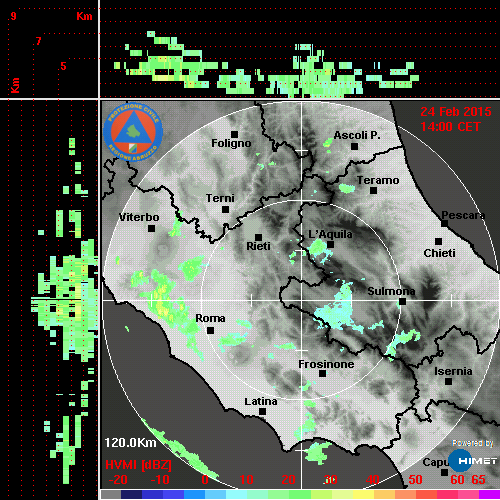Viewport: 500px width, 500px height.
Task: Click the date text 24 Feb 2015
Action: pos(456,112)
